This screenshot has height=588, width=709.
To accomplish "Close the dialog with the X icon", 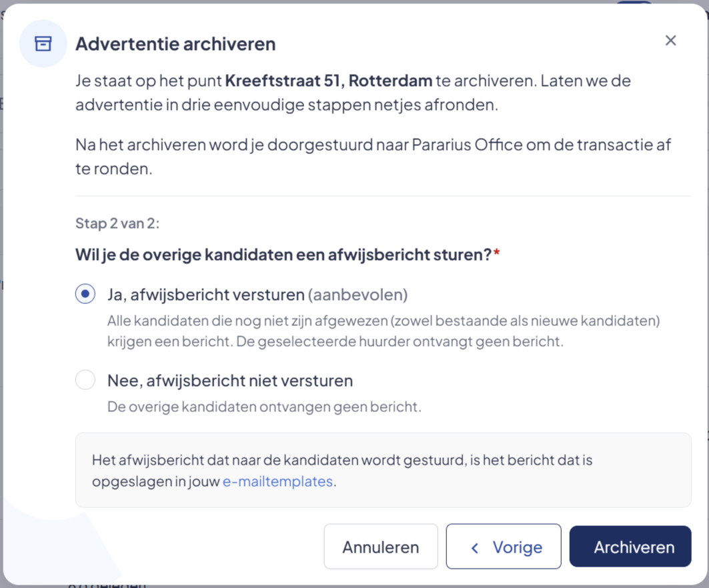I will (670, 41).
